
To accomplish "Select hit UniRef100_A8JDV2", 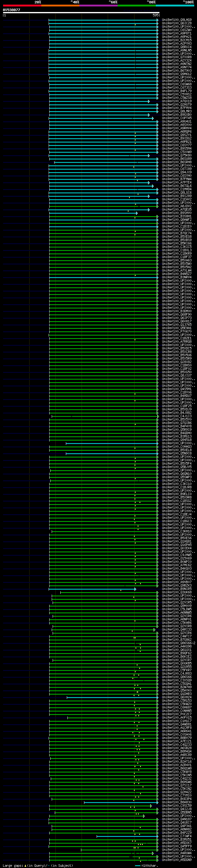I will click(x=177, y=206).
